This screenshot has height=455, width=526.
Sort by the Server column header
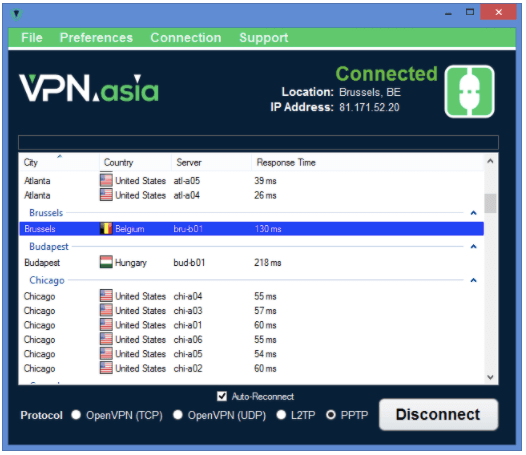pyautogui.click(x=211, y=162)
